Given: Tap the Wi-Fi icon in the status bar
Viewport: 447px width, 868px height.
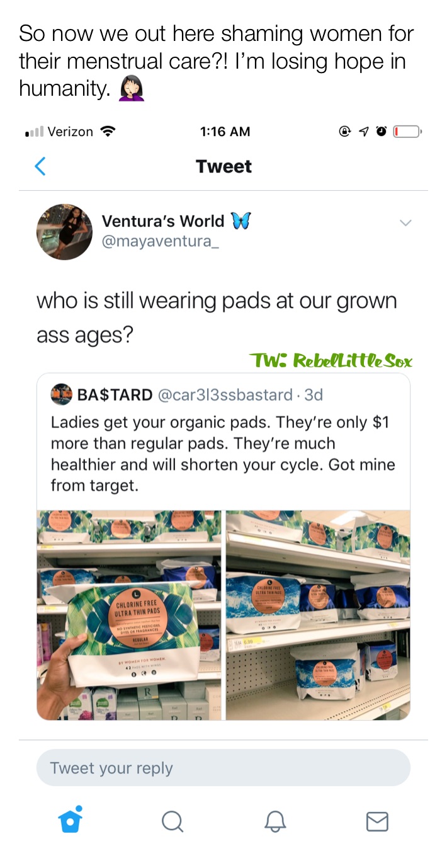Looking at the screenshot, I should tap(108, 132).
